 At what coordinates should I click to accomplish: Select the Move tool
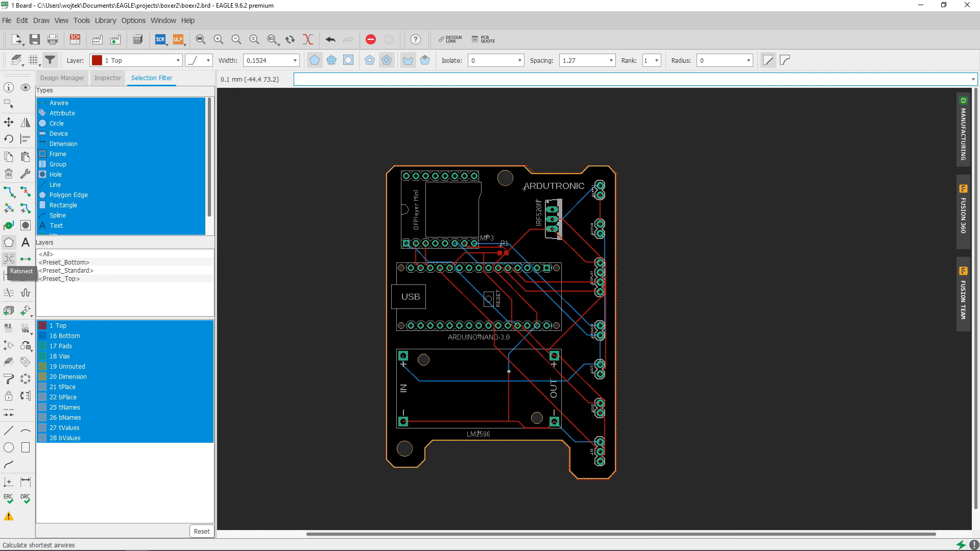9,122
